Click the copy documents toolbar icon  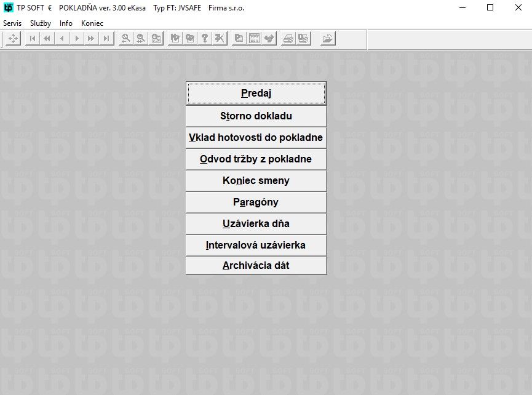point(239,38)
